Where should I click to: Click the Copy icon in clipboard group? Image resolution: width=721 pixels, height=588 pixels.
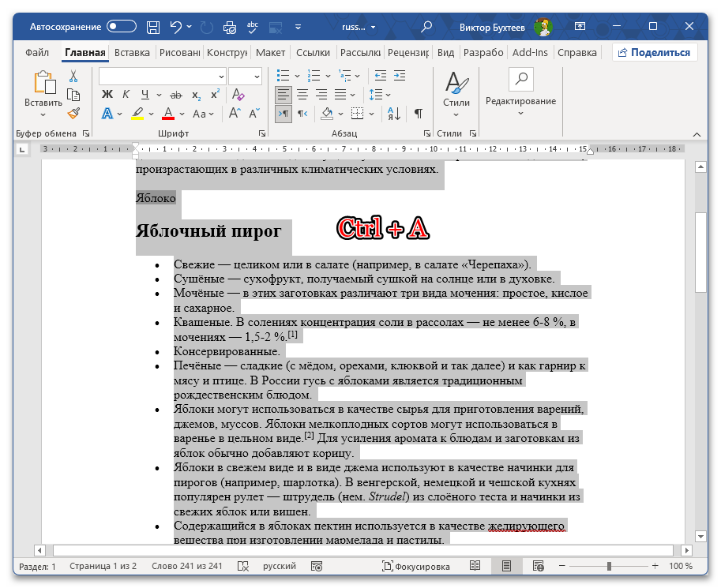tap(73, 95)
